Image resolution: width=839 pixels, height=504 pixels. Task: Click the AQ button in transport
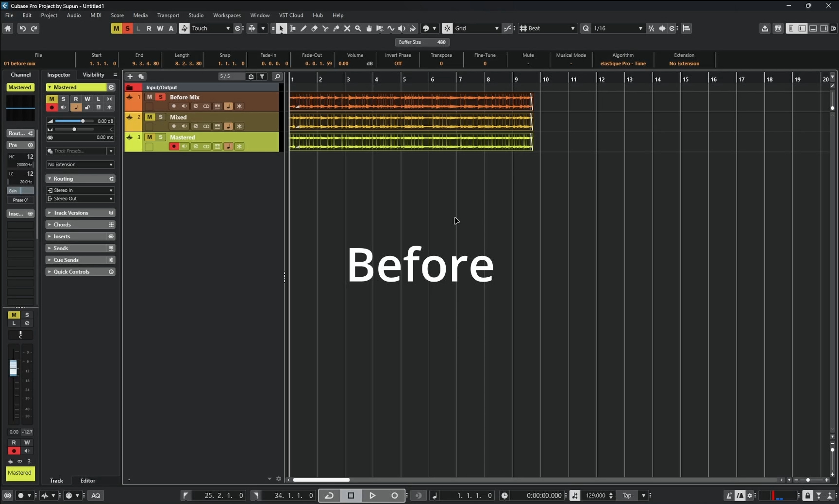coord(96,495)
